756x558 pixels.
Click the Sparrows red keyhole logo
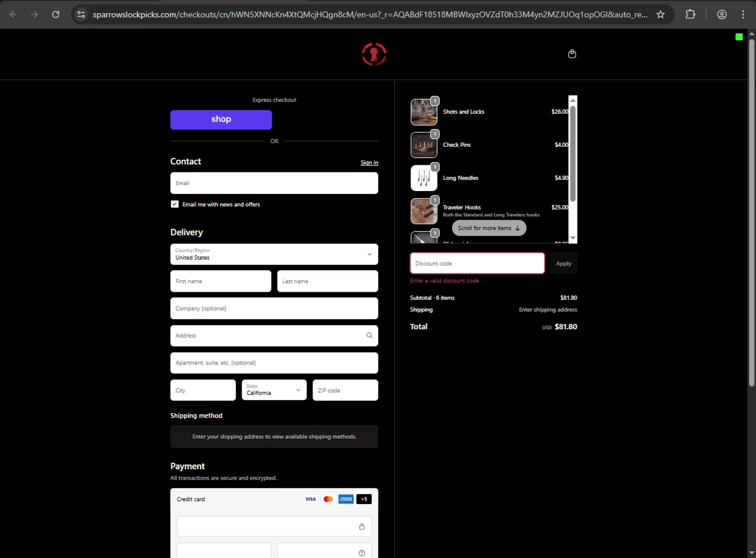(374, 54)
